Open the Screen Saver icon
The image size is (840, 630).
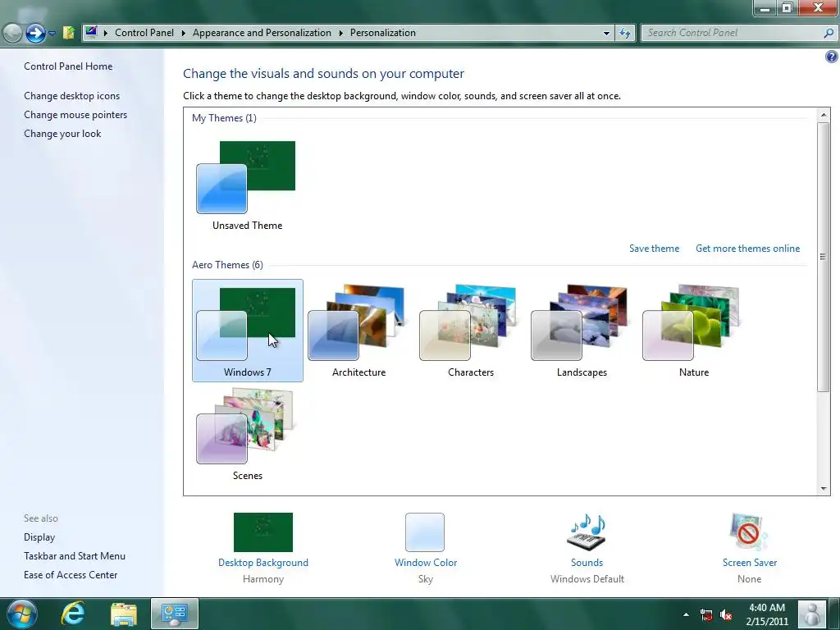click(x=749, y=532)
